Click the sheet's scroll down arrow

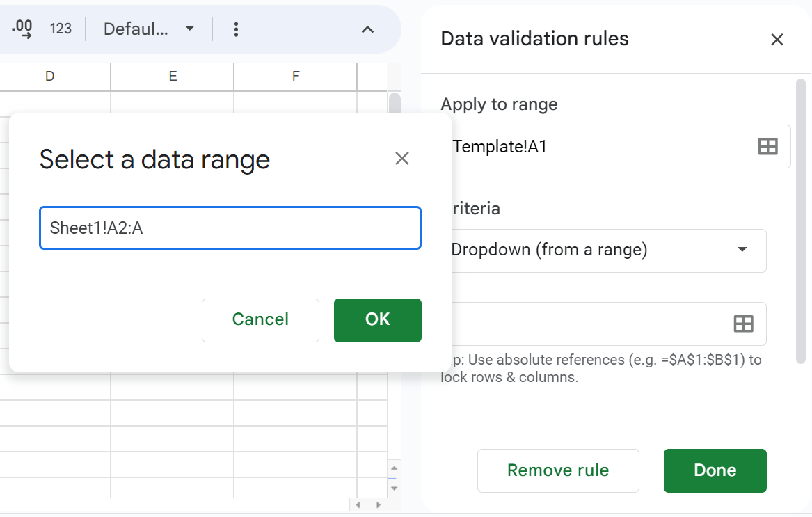click(394, 488)
